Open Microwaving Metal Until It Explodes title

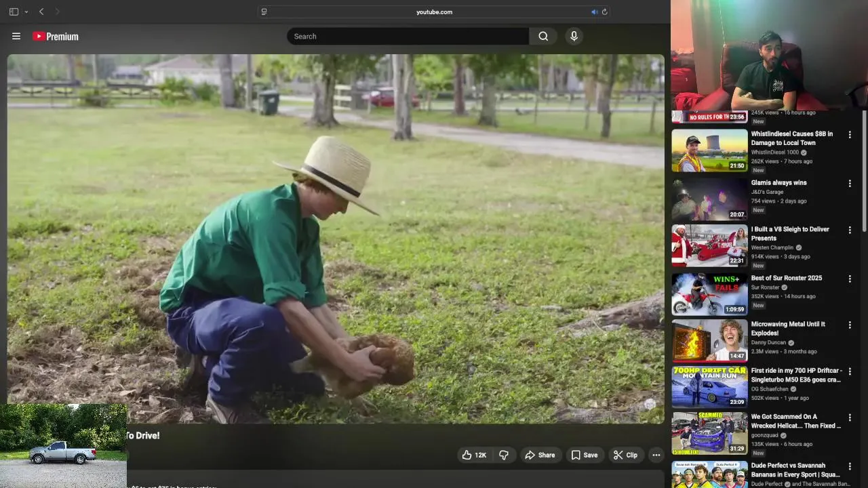point(788,329)
